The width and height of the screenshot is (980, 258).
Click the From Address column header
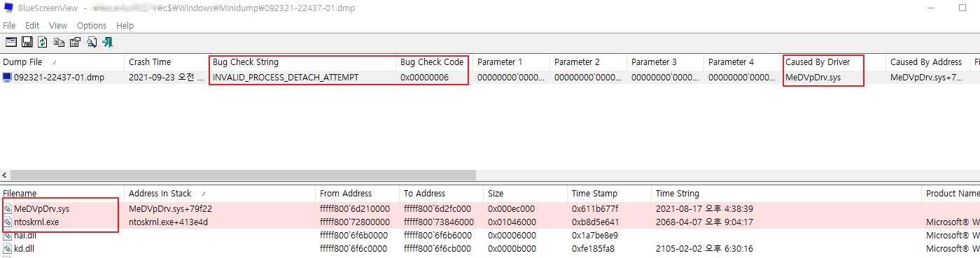coord(358,193)
